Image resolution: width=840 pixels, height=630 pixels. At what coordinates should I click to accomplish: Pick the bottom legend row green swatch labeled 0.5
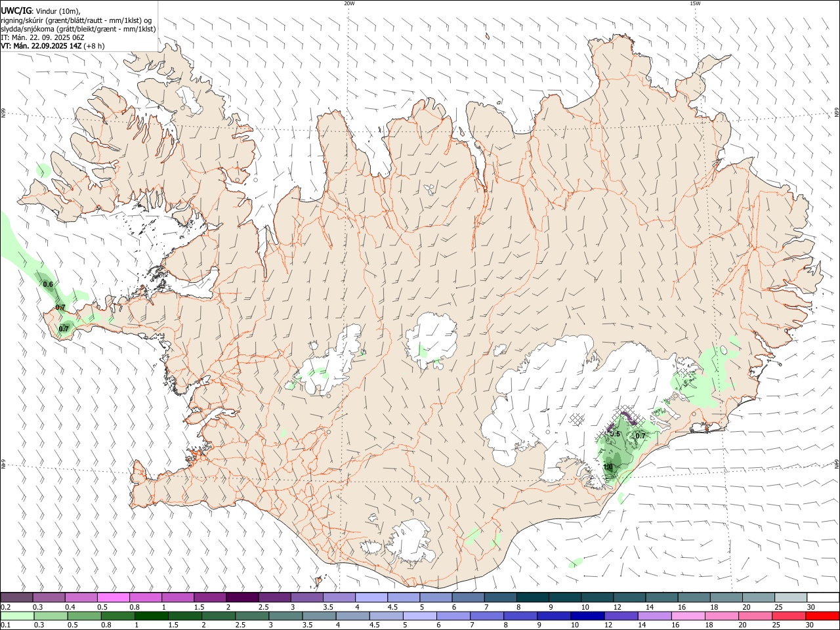click(85, 616)
